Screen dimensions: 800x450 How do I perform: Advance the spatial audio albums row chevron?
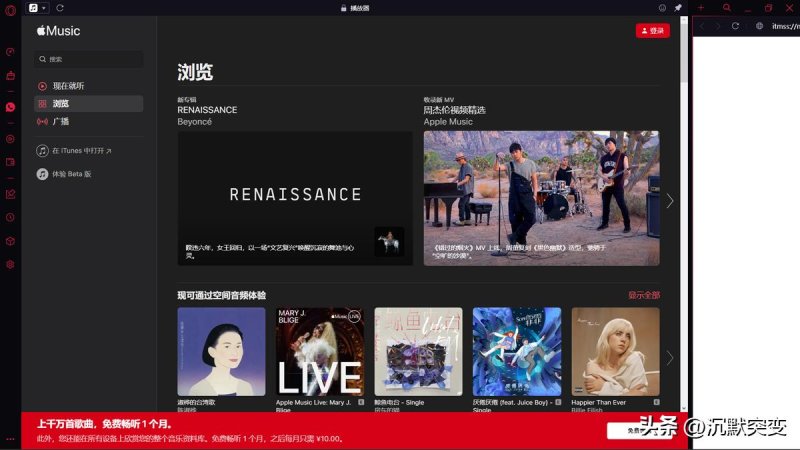pos(670,357)
